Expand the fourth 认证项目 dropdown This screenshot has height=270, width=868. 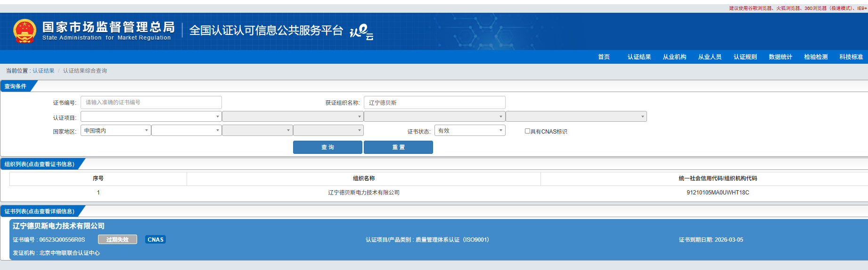tap(576, 117)
